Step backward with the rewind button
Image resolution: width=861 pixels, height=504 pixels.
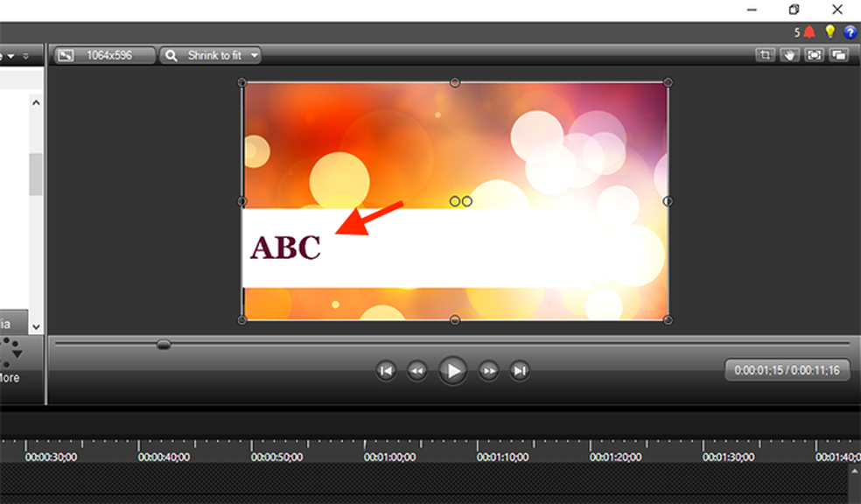417,371
